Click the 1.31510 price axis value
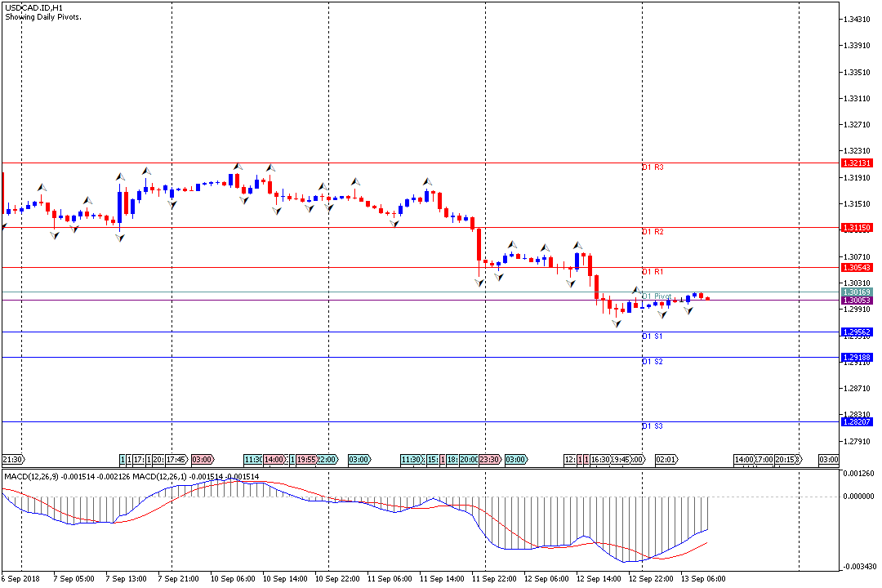Image resolution: width=882 pixels, height=588 pixels. point(857,203)
